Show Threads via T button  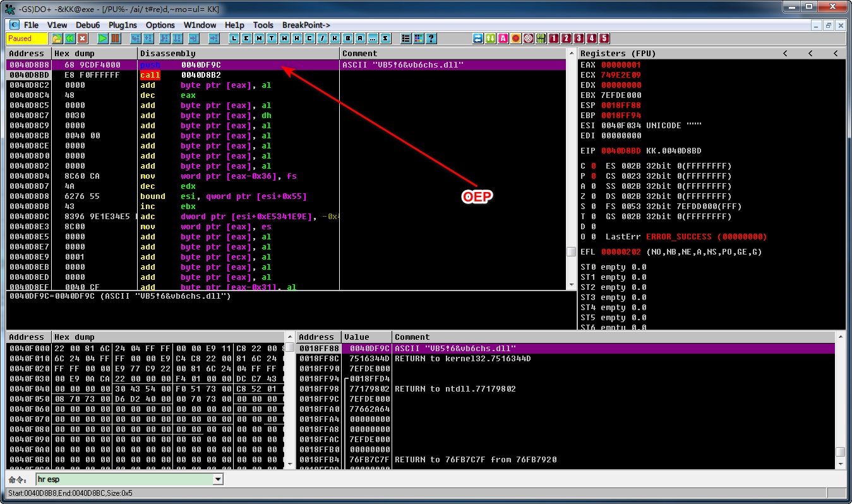[x=272, y=39]
